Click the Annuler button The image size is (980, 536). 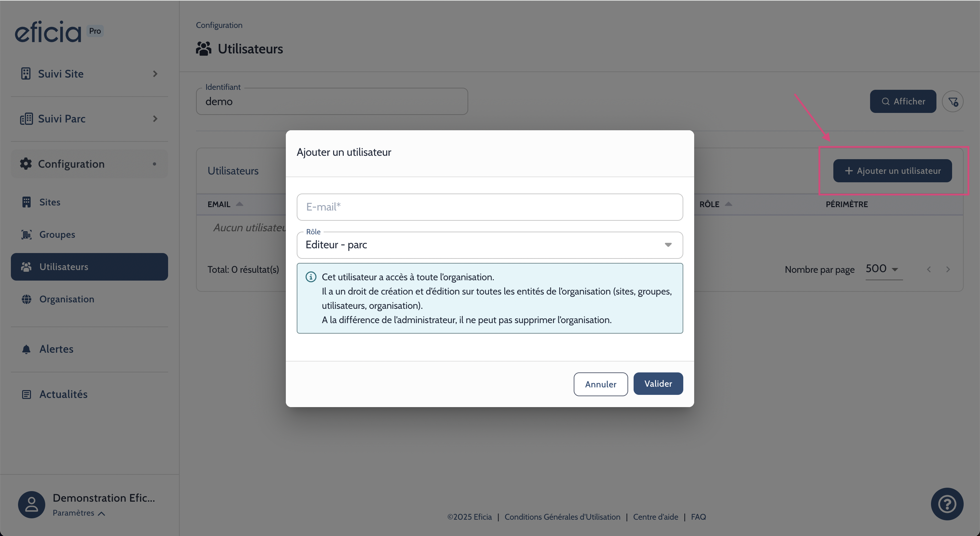coord(600,384)
